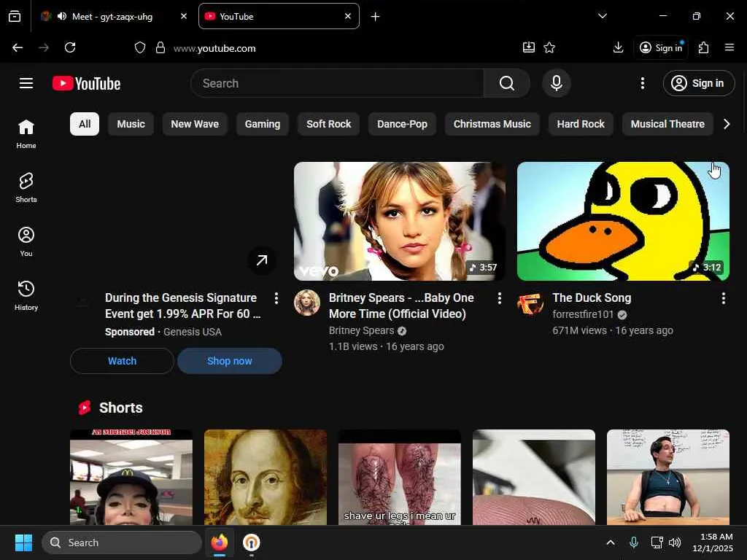Mute the Meet tab audio
This screenshot has height=560, width=747.
coord(62,16)
